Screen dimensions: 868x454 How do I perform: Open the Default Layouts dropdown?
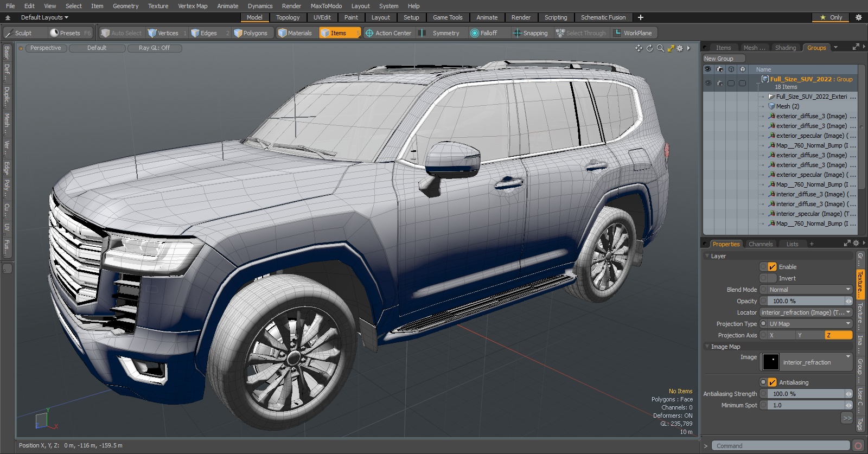[x=44, y=17]
